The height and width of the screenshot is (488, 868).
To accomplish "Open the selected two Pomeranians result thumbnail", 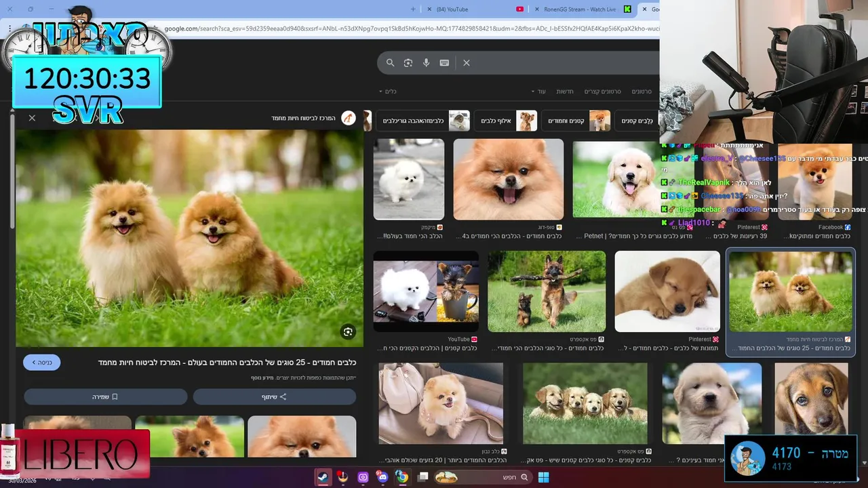I will pyautogui.click(x=791, y=292).
